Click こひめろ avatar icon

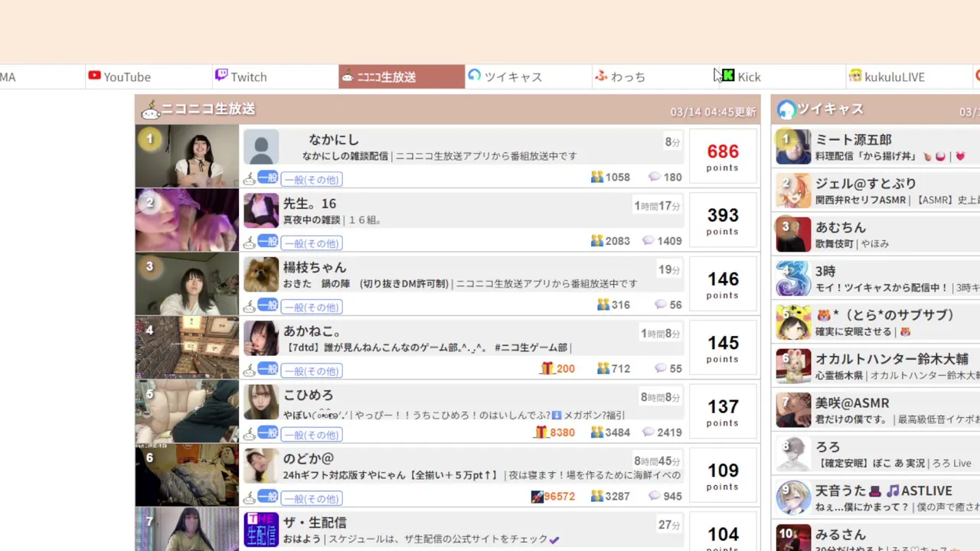point(261,402)
